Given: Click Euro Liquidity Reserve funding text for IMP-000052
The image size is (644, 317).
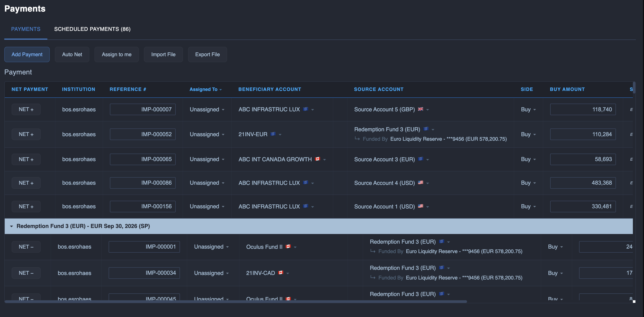Looking at the screenshot, I should tap(448, 139).
